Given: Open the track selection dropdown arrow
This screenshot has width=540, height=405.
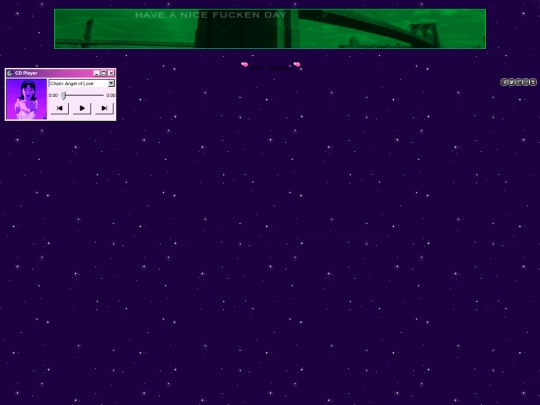Looking at the screenshot, I should [111, 83].
